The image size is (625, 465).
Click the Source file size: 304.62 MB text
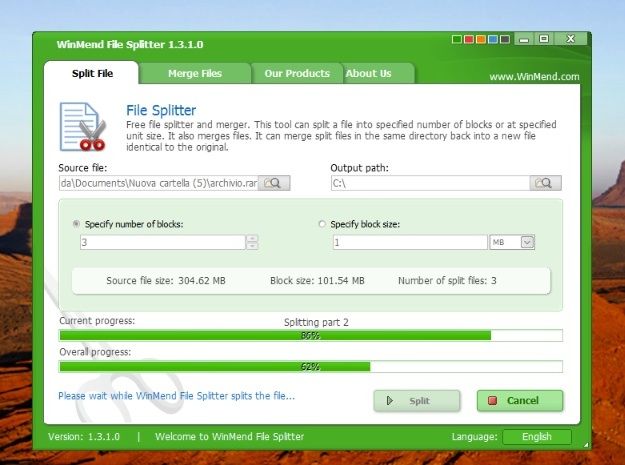click(166, 281)
